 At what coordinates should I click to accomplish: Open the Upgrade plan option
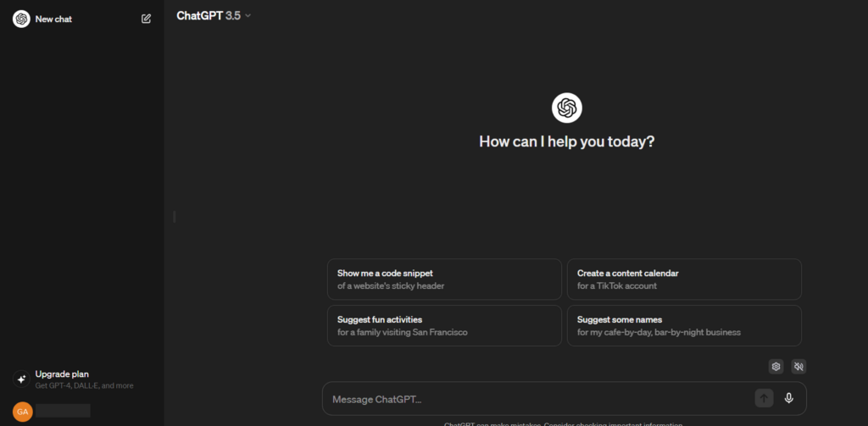click(x=62, y=373)
